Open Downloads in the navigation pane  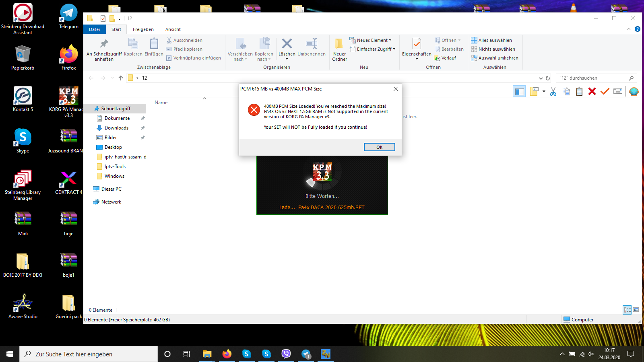(116, 128)
